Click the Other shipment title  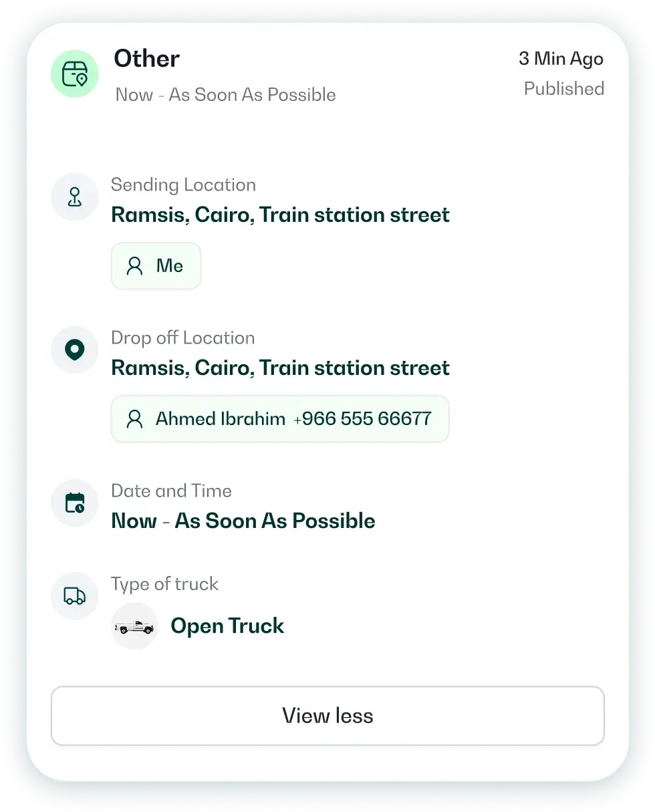point(146,59)
